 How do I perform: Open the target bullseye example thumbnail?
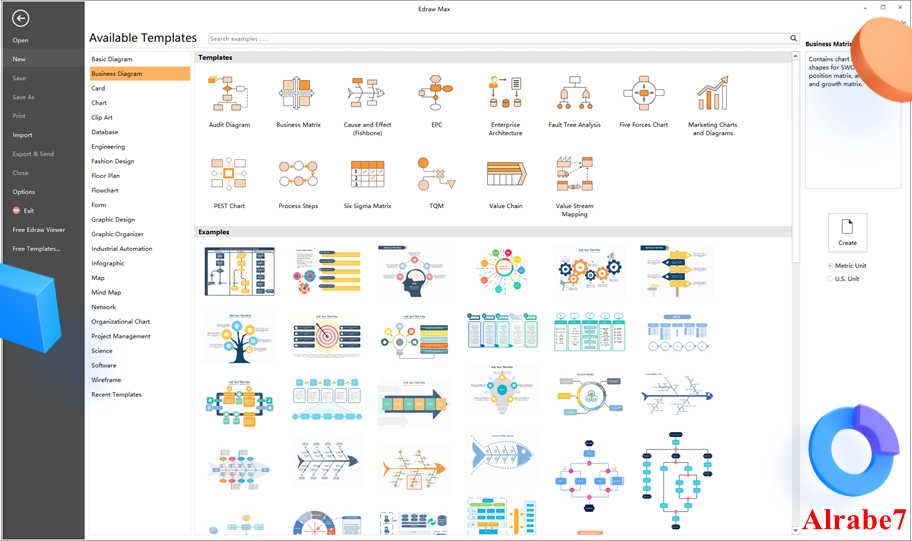click(x=326, y=337)
